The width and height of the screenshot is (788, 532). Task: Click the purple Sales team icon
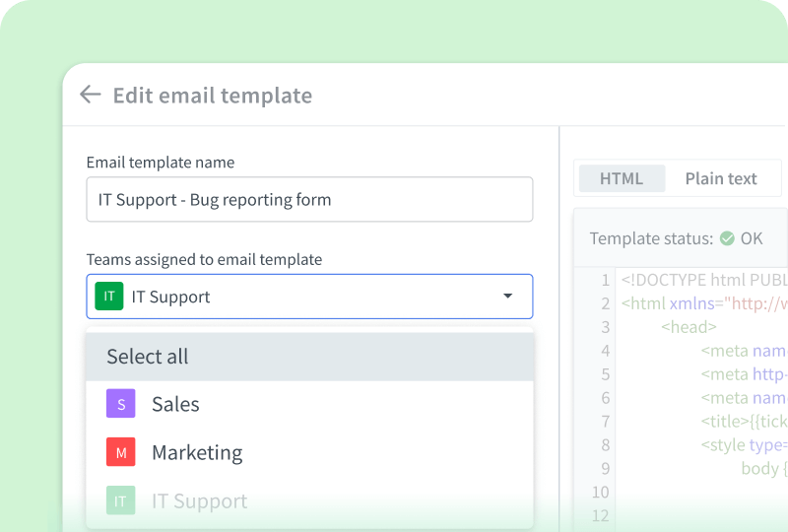point(120,404)
